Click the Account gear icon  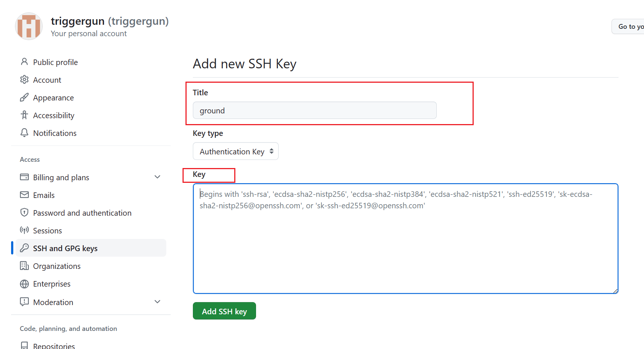pyautogui.click(x=24, y=79)
